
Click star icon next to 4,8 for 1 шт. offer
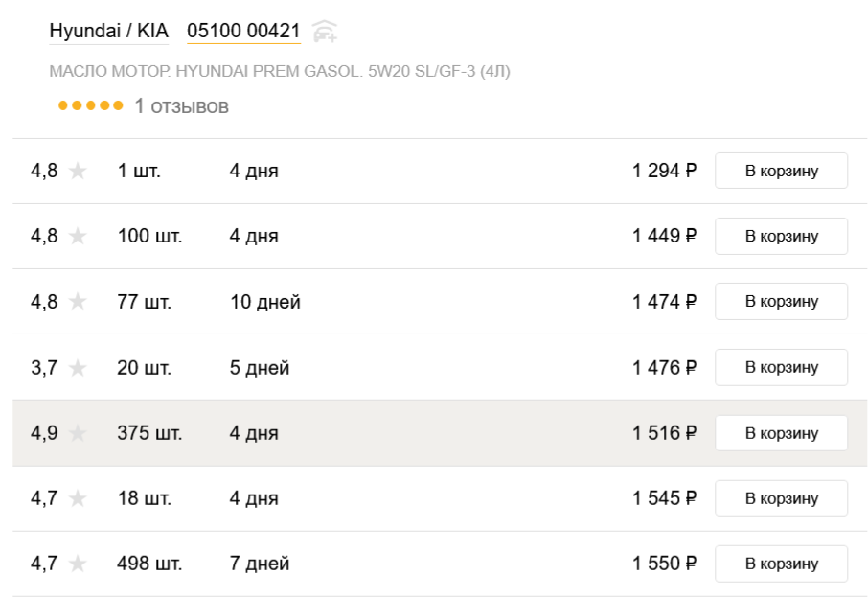coord(78,171)
